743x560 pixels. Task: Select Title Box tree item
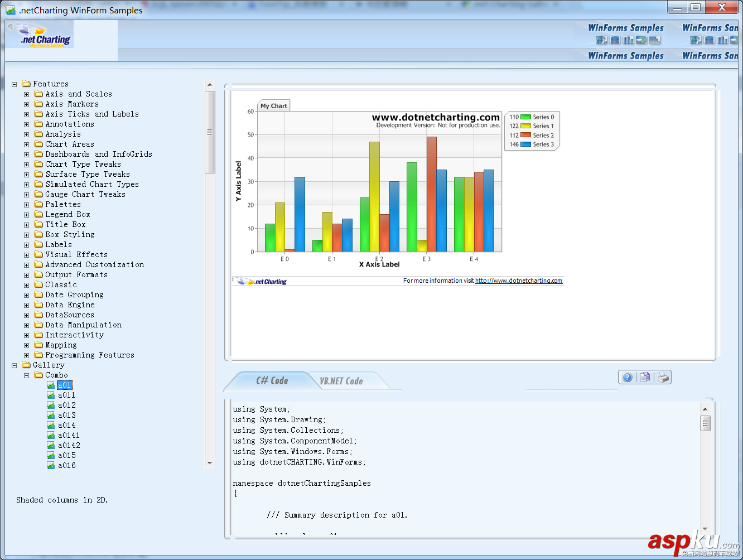[65, 224]
